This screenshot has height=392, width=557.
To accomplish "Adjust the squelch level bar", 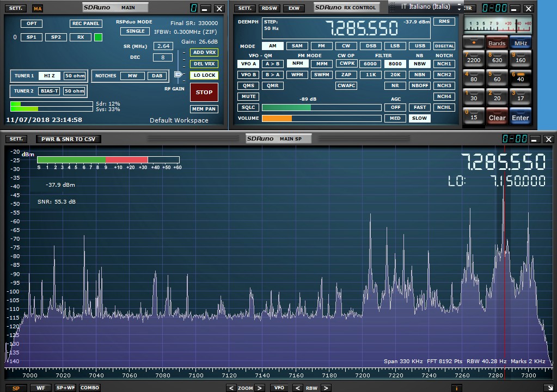I will (x=321, y=107).
